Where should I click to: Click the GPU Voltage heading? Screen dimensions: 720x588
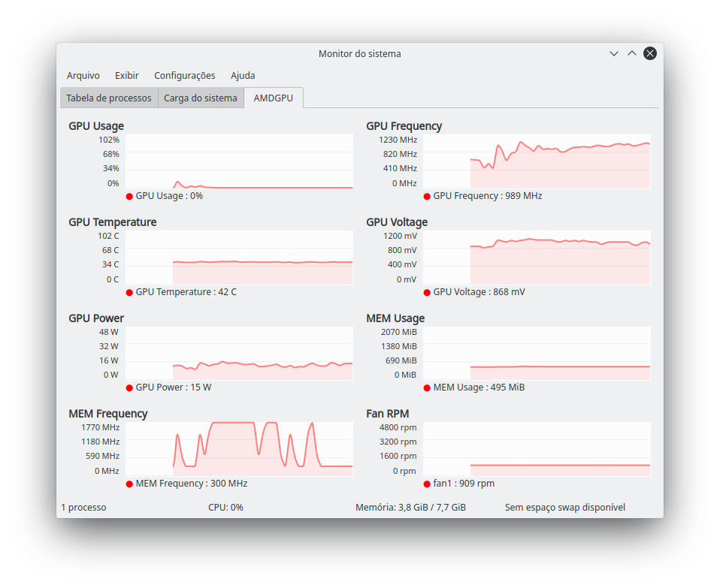tap(397, 222)
